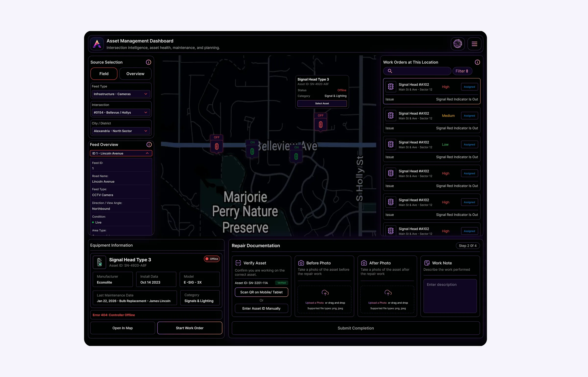Screen dimensions: 588x377
Task: Open the user profile avatar
Action: [x=458, y=44]
